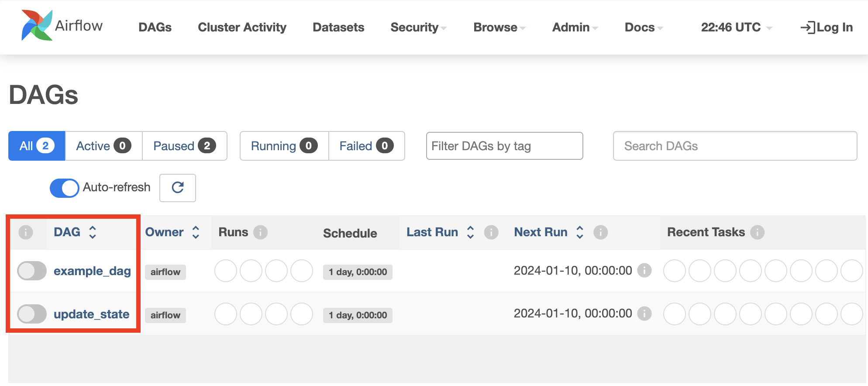Screen dimensions: 868x386
Task: Click the info icon next to Recent Tasks
Action: pyautogui.click(x=758, y=232)
